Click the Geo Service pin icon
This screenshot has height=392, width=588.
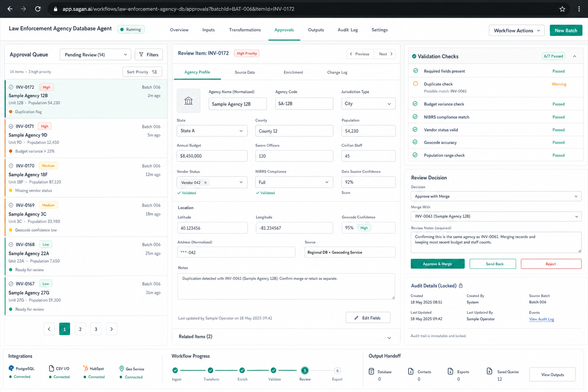click(122, 369)
